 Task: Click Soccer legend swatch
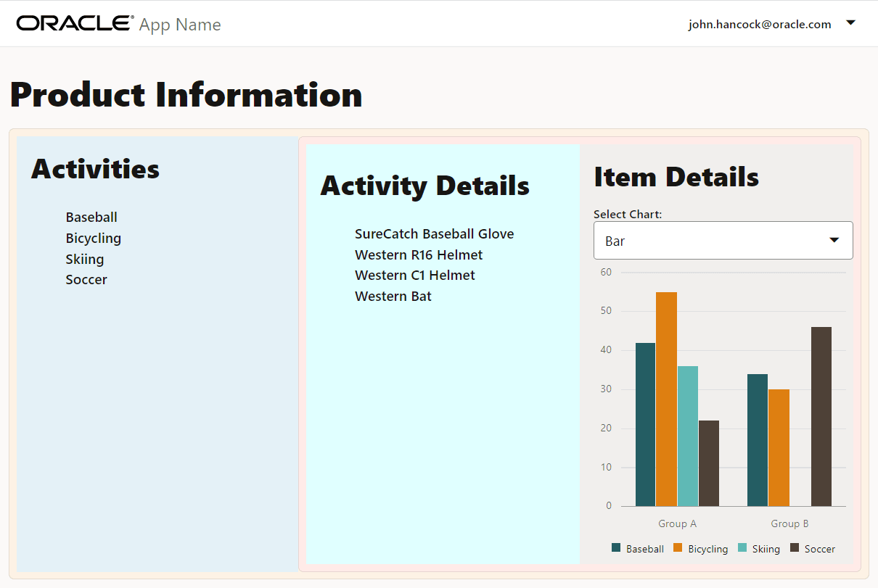[795, 548]
